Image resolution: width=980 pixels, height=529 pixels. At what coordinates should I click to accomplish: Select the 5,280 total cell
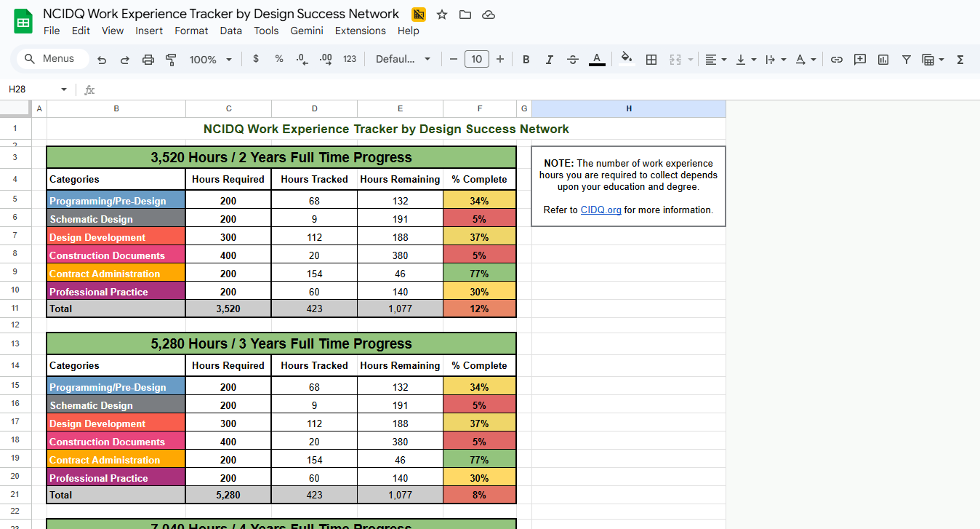[228, 495]
